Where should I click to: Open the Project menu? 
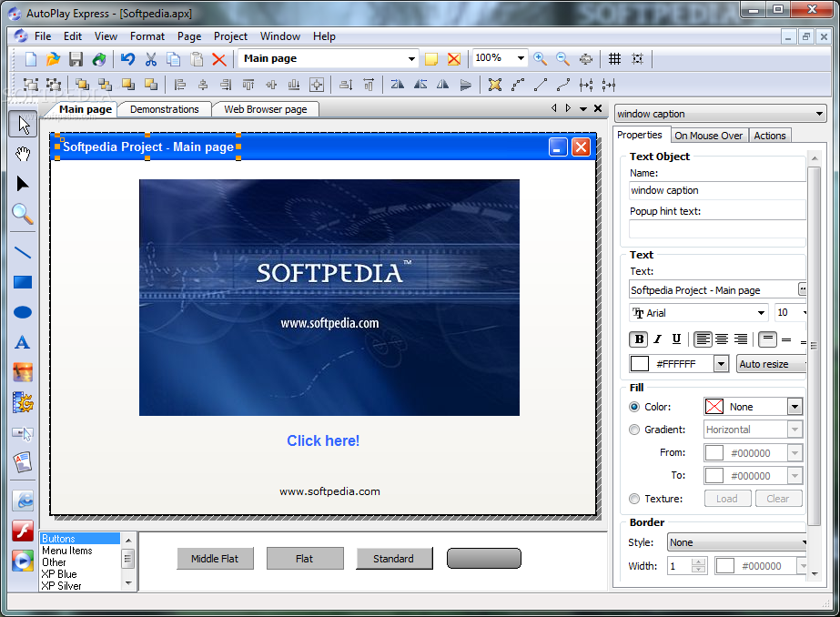230,36
